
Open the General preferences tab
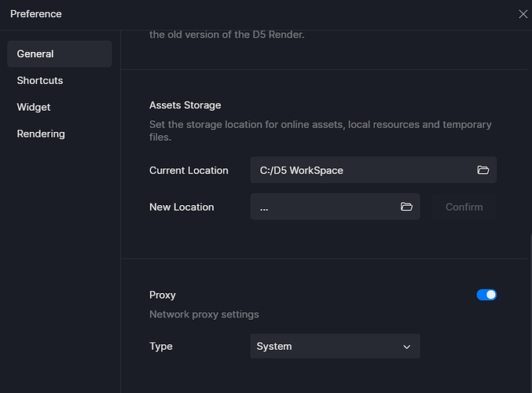click(60, 54)
